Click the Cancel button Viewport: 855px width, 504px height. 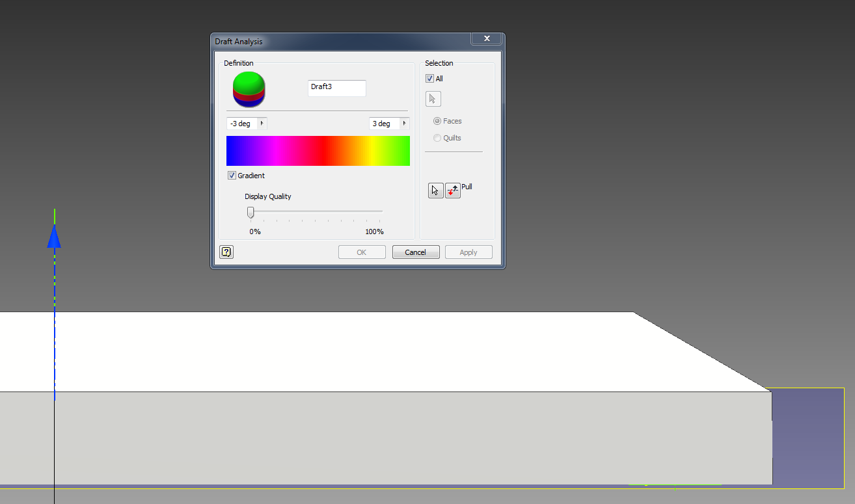416,252
